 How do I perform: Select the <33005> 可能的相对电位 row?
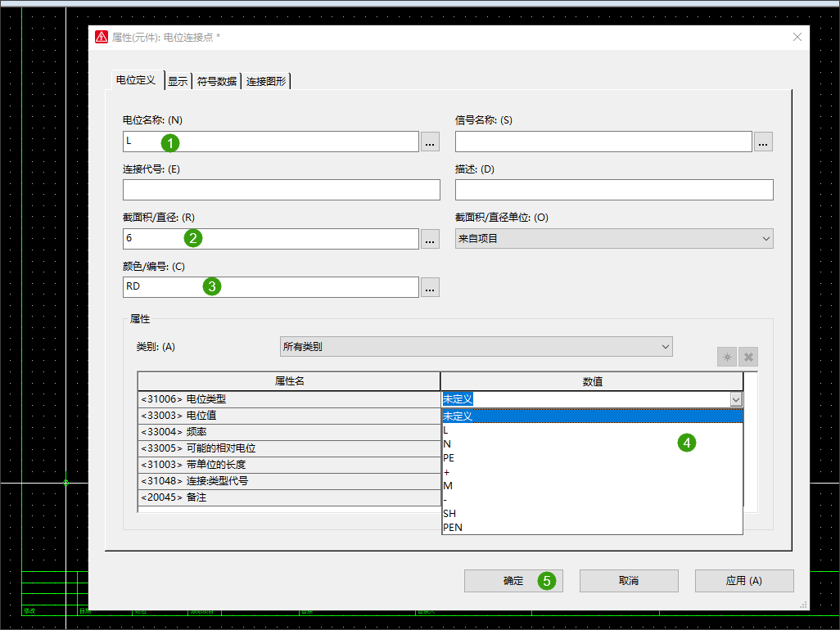click(289, 448)
